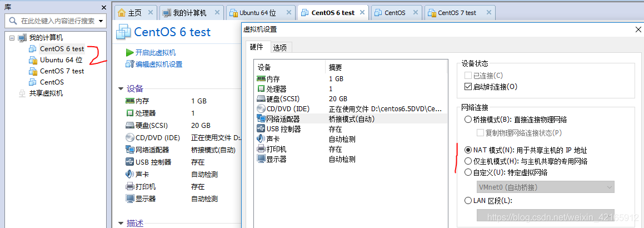Click 打印机 icon in summary devices
This screenshot has height=228, width=644.
[130, 186]
